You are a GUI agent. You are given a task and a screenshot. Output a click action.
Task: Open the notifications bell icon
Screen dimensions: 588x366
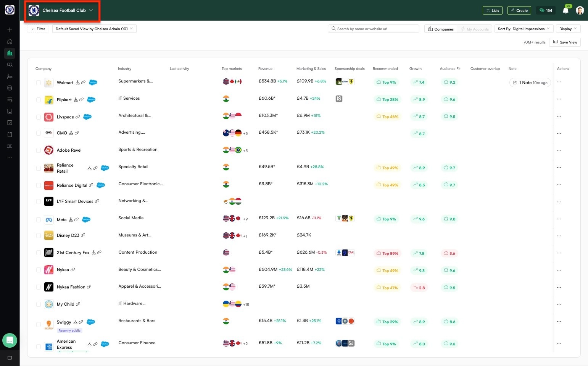pos(566,11)
